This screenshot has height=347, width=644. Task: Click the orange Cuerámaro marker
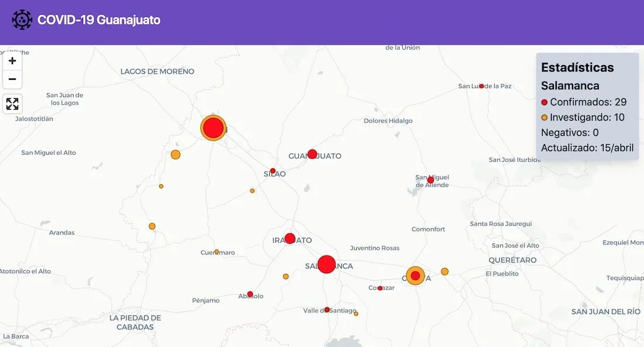217,252
